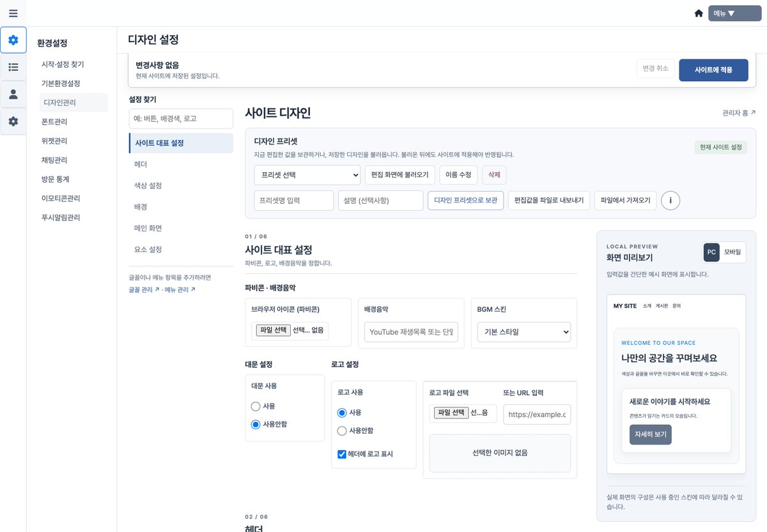767x532 pixels.
Task: Focus the logo URL input field
Action: (537, 414)
